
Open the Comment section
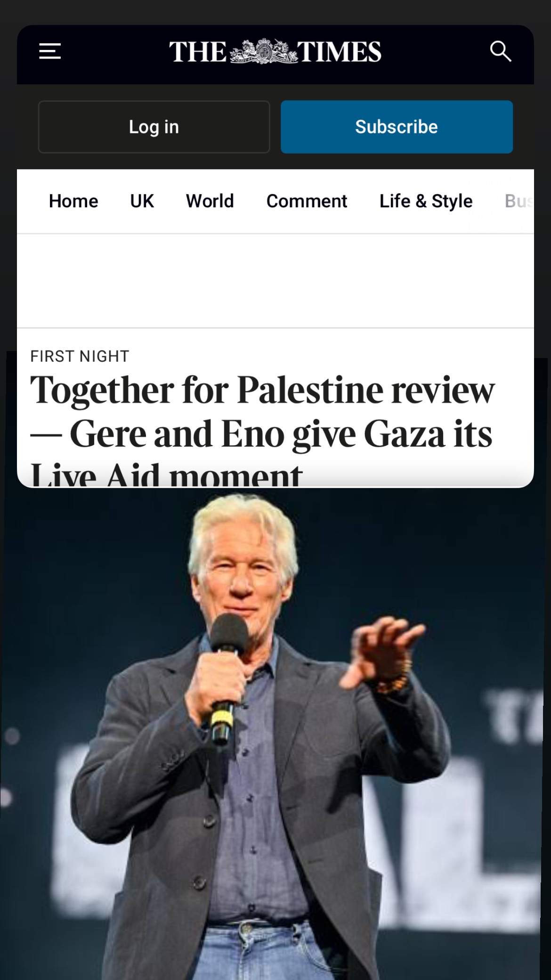click(307, 201)
